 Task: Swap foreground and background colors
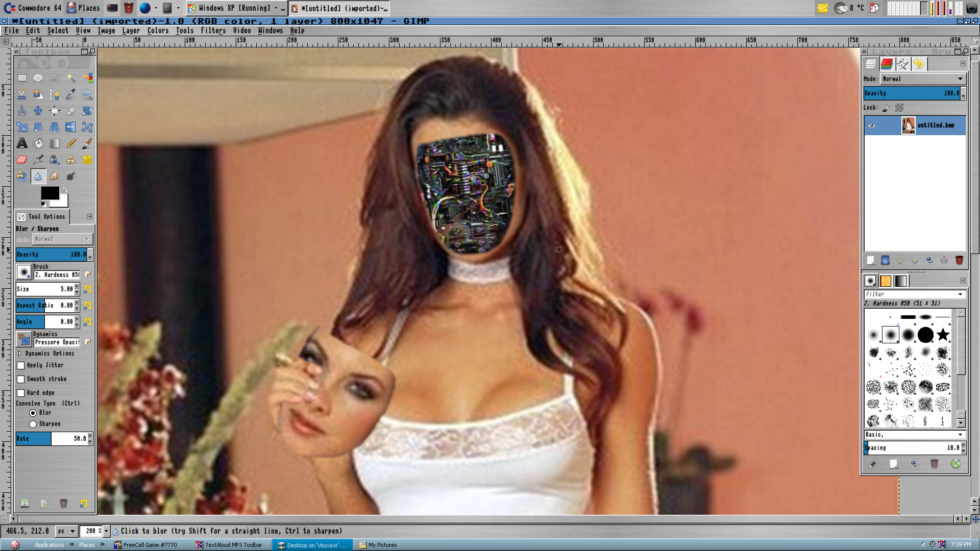coord(65,189)
